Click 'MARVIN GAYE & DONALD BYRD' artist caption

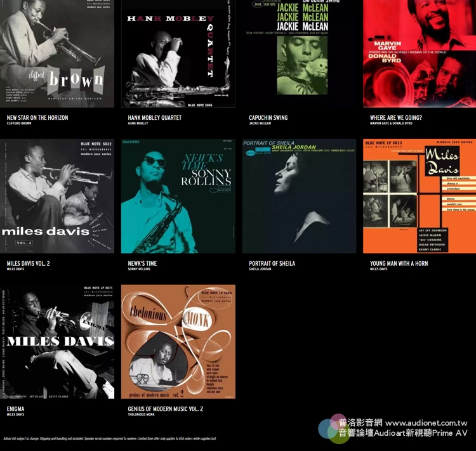tap(391, 123)
